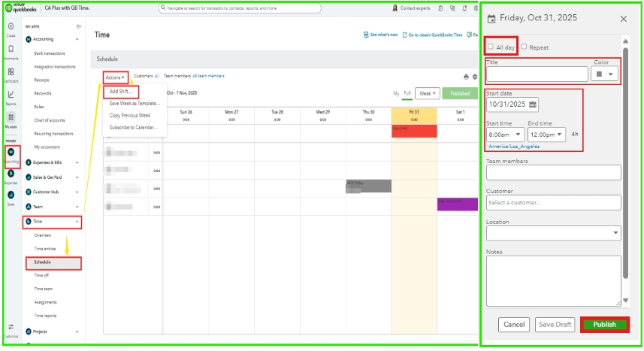Open Time entries in sidebar
The image size is (644, 351).
pos(45,249)
